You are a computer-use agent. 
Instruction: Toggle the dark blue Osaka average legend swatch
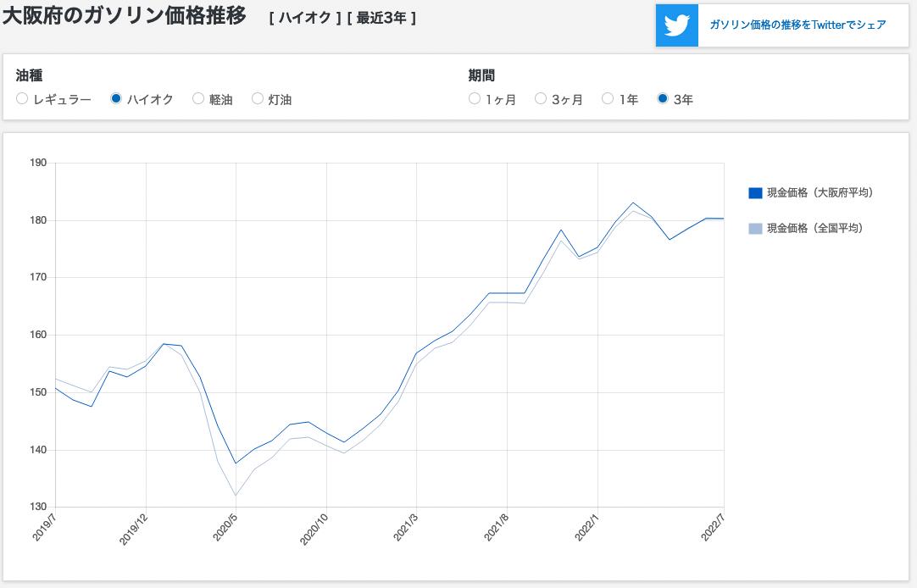pos(755,193)
